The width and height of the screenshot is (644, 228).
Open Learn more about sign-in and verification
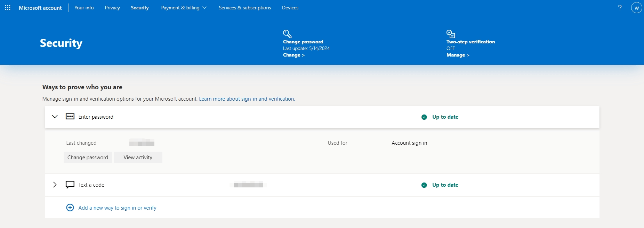pyautogui.click(x=247, y=99)
